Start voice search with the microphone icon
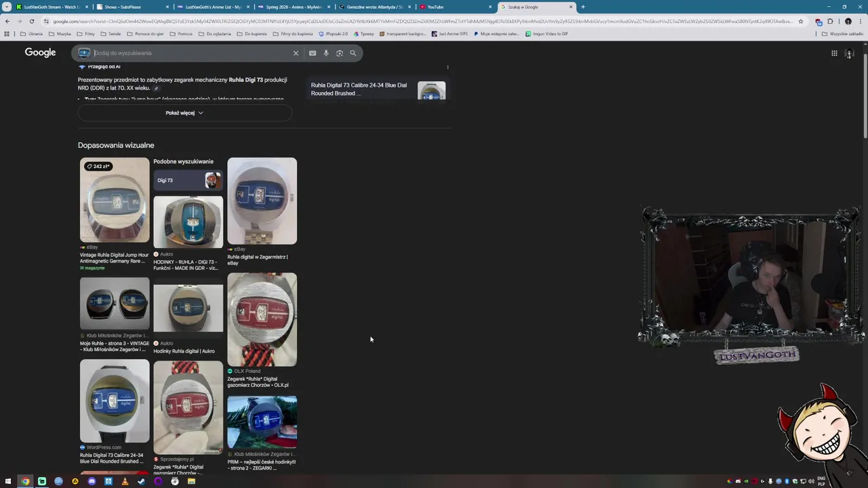This screenshot has width=868, height=488. tap(326, 53)
